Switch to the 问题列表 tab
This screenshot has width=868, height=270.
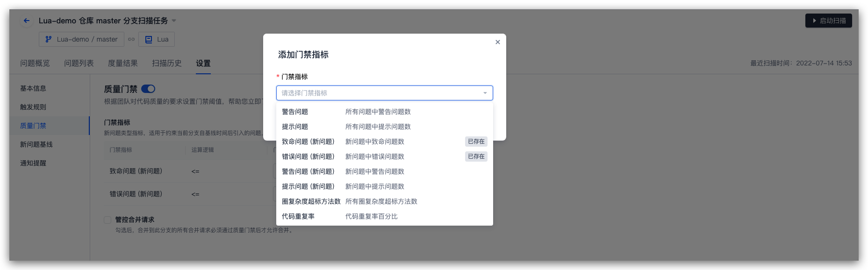(79, 63)
